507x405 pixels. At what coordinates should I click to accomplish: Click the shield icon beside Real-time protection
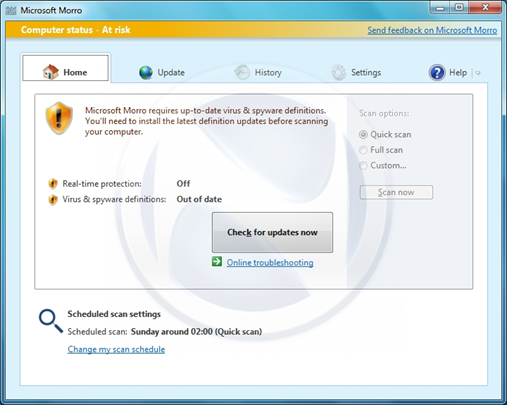click(x=53, y=184)
